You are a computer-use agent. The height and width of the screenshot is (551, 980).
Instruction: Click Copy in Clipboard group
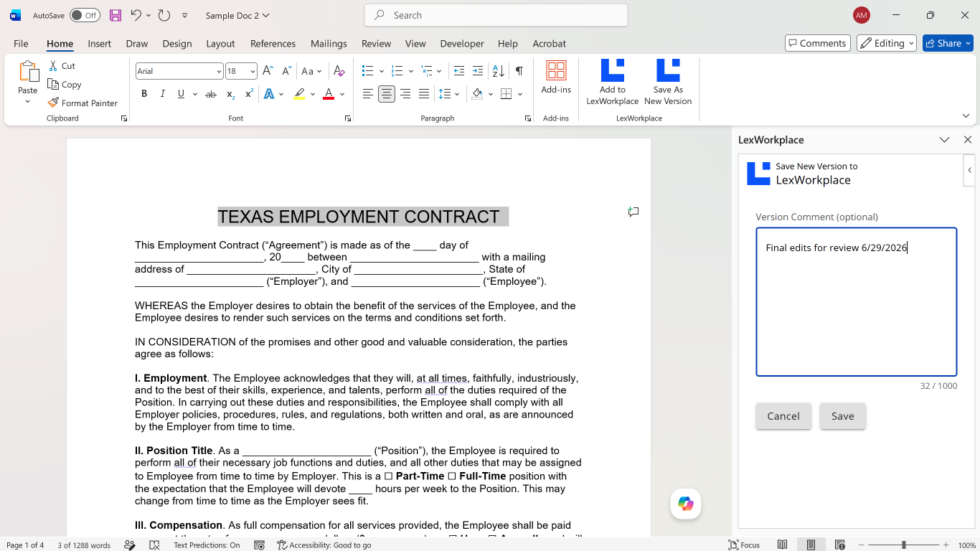(65, 84)
